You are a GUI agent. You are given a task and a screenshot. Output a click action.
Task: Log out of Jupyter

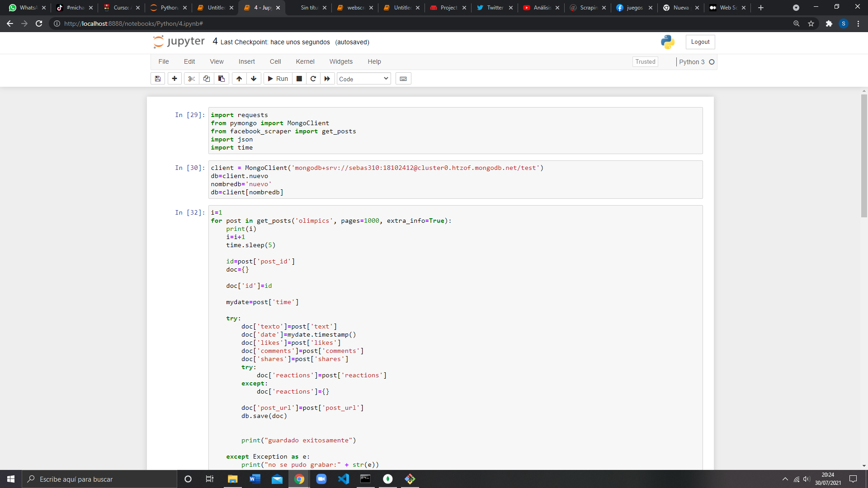[699, 42]
